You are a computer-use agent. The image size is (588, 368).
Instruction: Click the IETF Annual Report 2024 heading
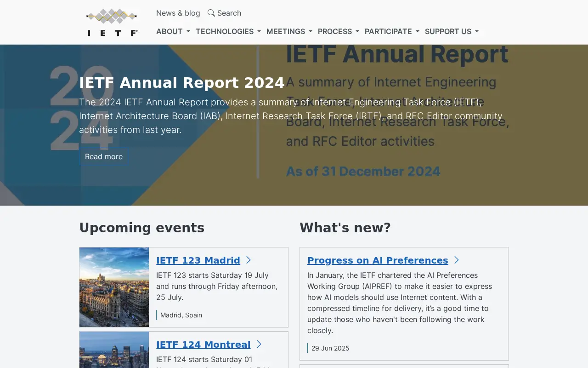pyautogui.click(x=182, y=83)
